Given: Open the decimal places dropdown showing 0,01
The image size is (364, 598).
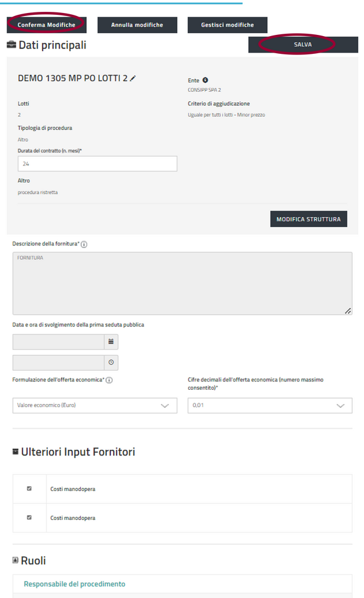Looking at the screenshot, I should [269, 405].
